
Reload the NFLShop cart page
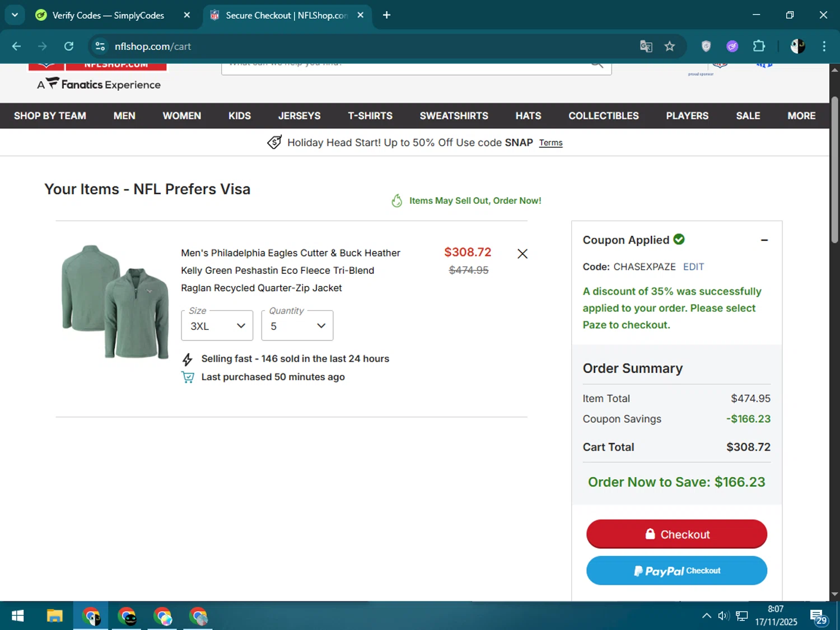pos(69,46)
